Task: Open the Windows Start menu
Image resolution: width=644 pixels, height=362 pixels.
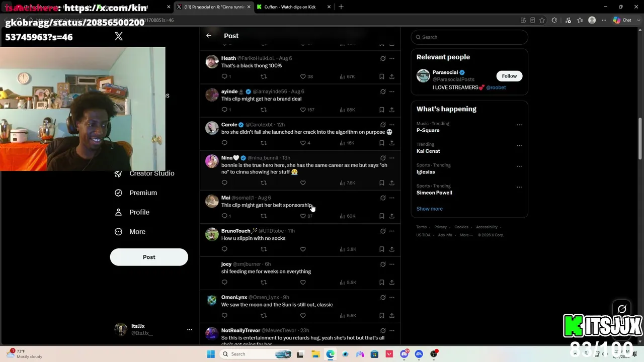Action: [x=211, y=354]
